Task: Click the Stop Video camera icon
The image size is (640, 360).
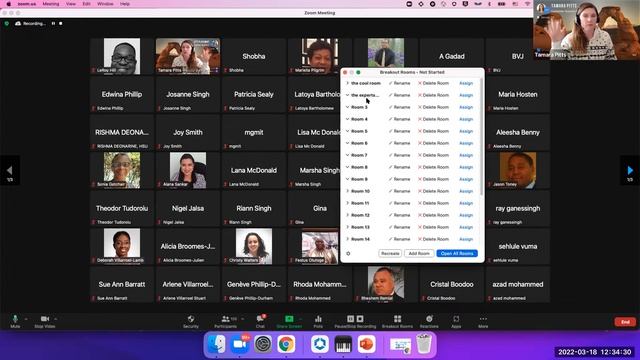Action: tap(45, 319)
